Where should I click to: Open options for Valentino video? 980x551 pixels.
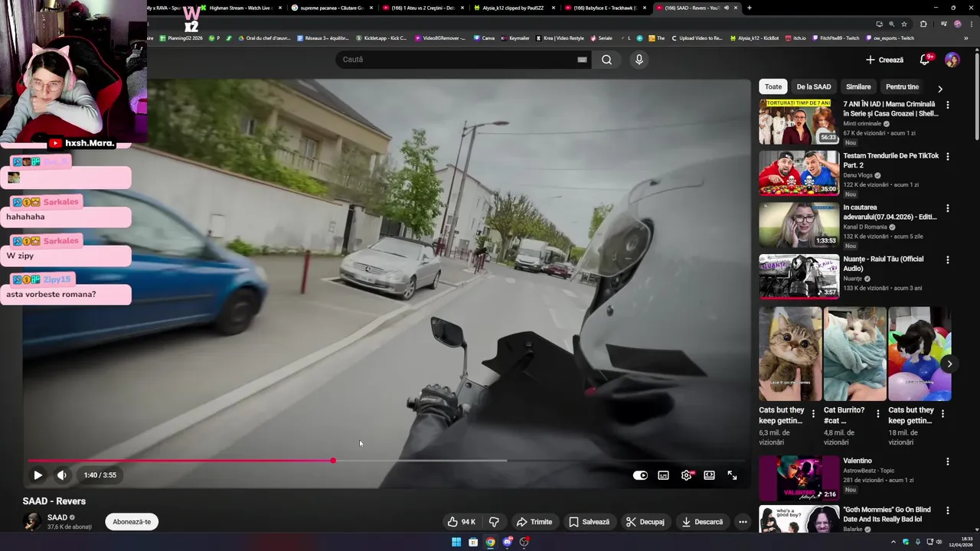pyautogui.click(x=948, y=461)
